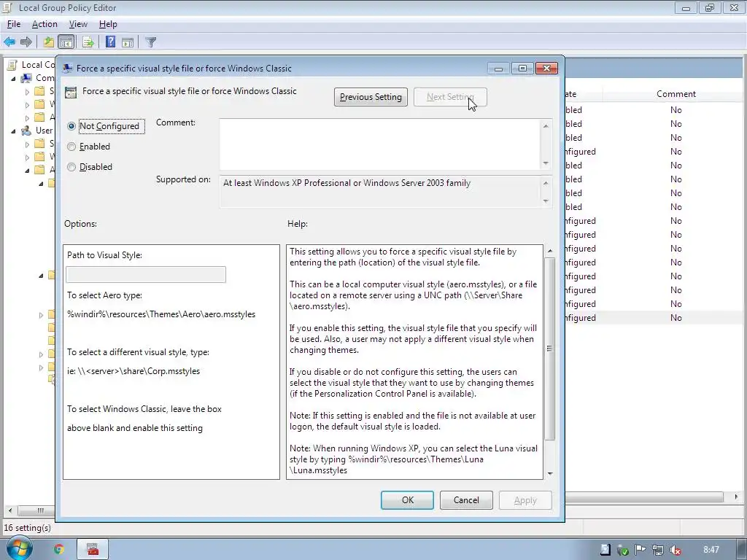747x560 pixels.
Task: Open Action Center flag tray icon
Action: click(640, 550)
